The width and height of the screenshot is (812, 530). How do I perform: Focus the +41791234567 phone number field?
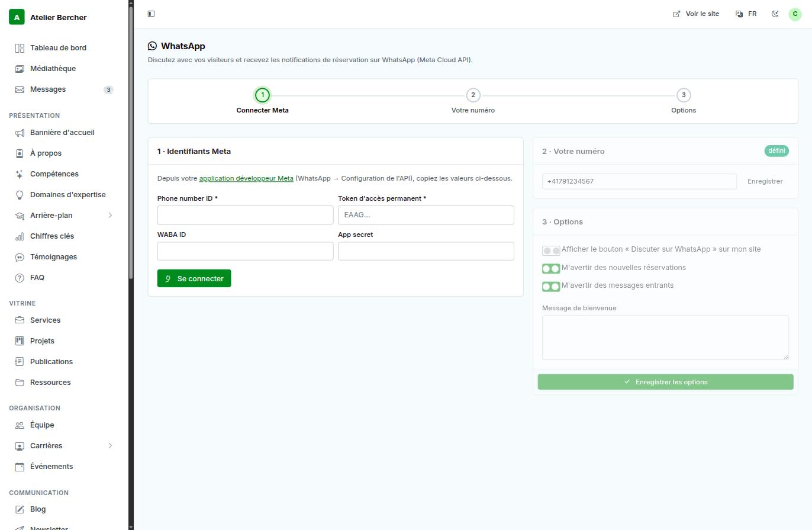coord(639,181)
